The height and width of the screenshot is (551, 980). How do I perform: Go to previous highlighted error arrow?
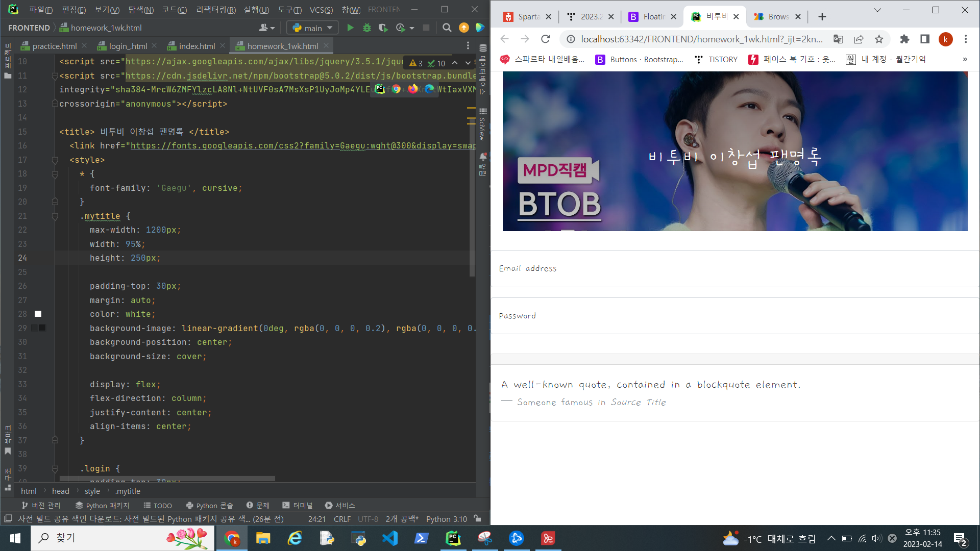click(455, 63)
